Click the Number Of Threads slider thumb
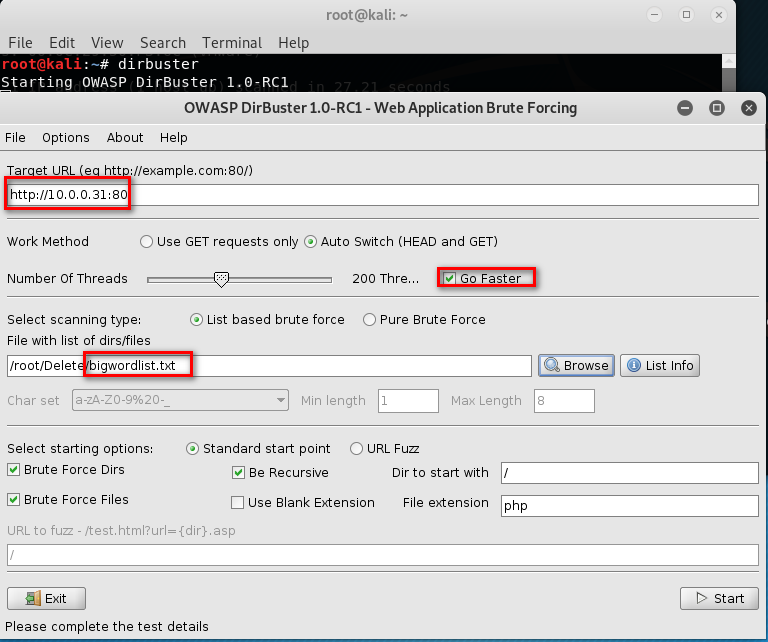This screenshot has width=768, height=642. 221,280
